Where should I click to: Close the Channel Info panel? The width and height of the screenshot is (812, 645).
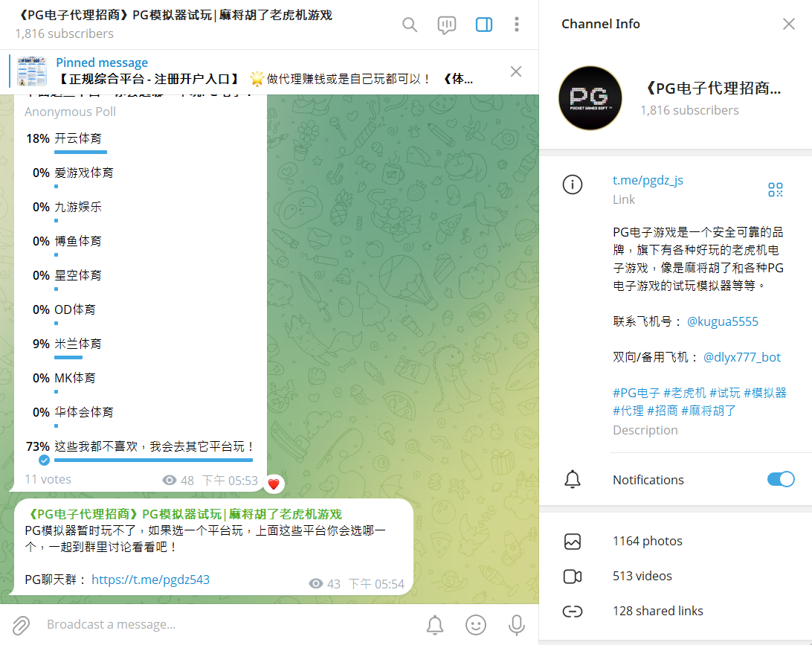789,24
